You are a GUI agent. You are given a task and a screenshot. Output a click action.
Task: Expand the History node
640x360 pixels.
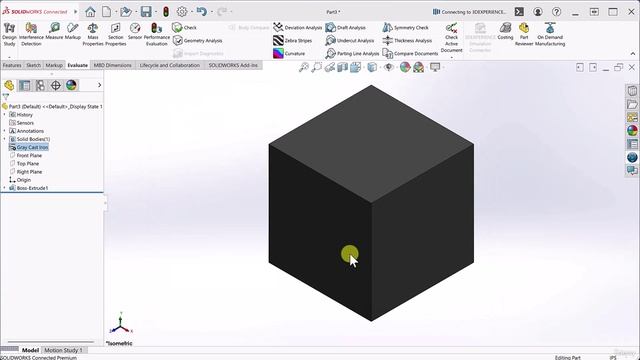4,115
